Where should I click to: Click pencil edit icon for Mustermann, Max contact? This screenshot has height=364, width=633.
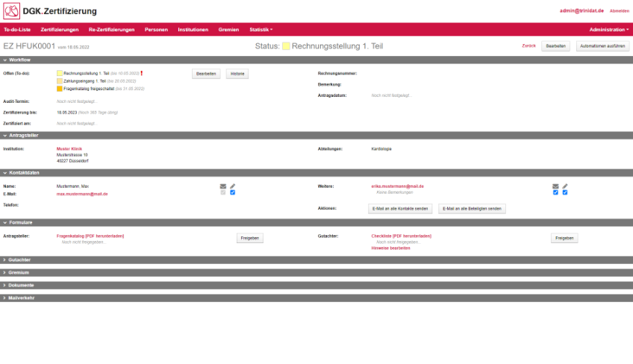pos(233,186)
